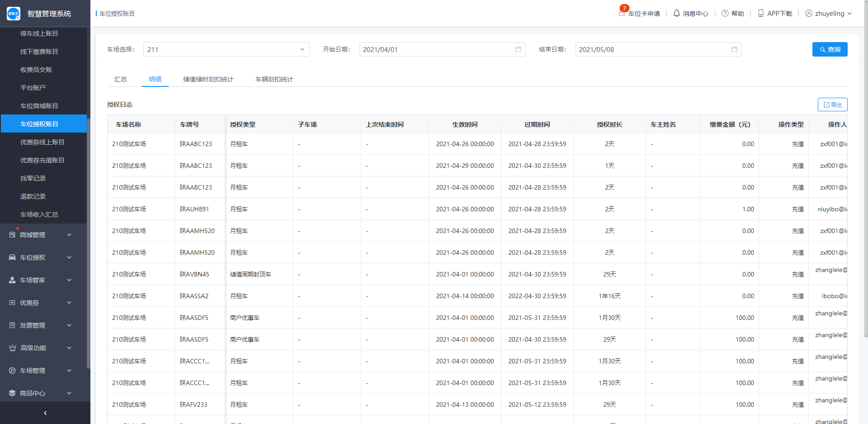Expand the 车位授权 sidebar menu
This screenshot has height=424, width=868.
[41, 257]
